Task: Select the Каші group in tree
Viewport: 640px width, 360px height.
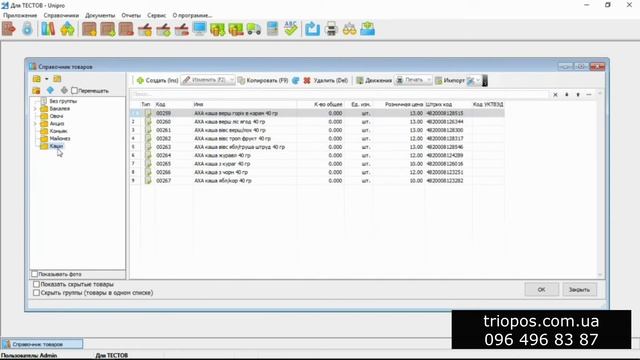Action: (x=56, y=146)
